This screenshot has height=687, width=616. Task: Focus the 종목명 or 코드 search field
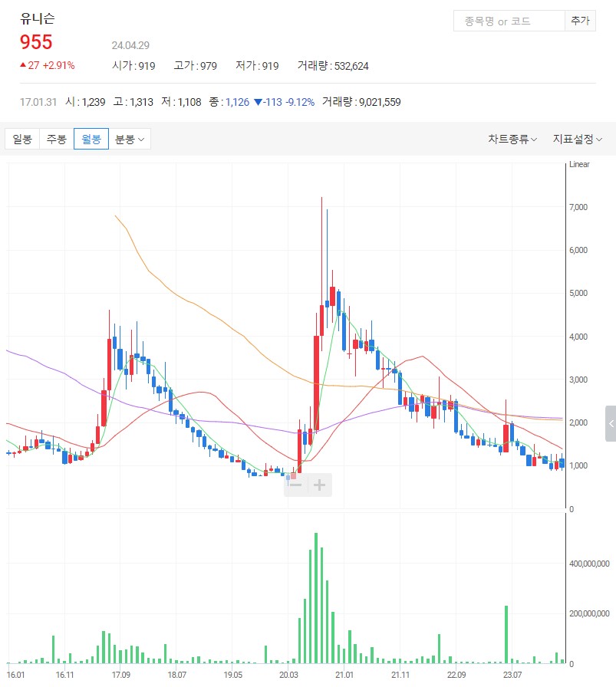click(509, 21)
